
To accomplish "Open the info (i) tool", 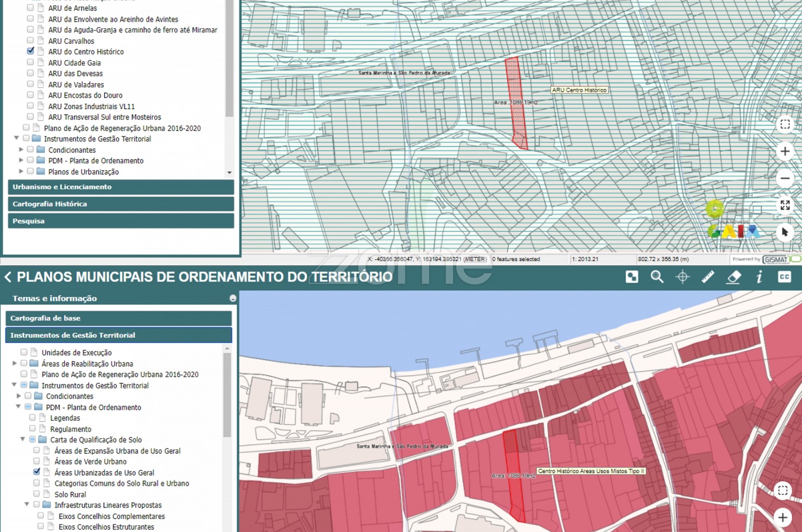I will [x=759, y=277].
